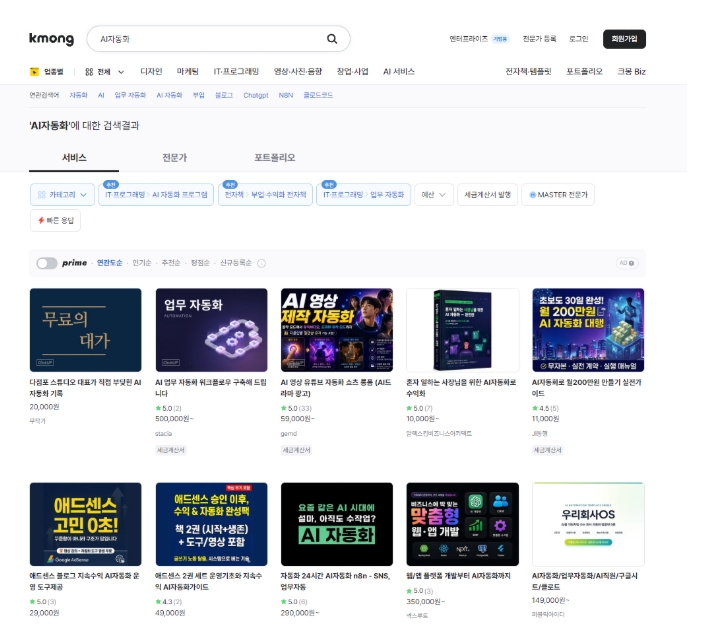Image resolution: width=705 pixels, height=635 pixels.
Task: Switch to the 포트폴리오 results tab
Action: (x=275, y=157)
